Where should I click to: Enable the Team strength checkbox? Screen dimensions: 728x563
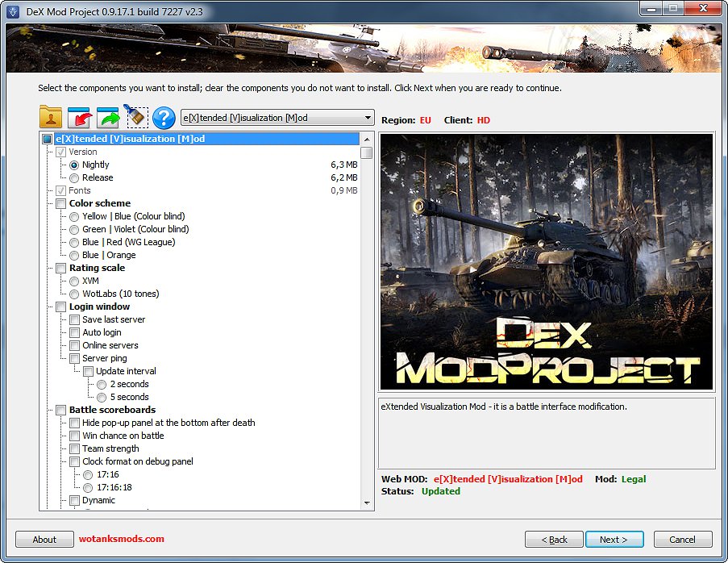[x=74, y=448]
